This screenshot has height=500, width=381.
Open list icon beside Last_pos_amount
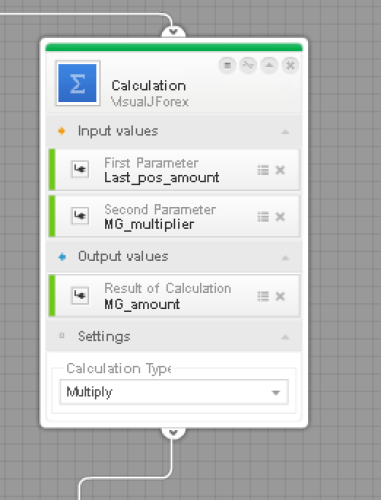point(263,170)
